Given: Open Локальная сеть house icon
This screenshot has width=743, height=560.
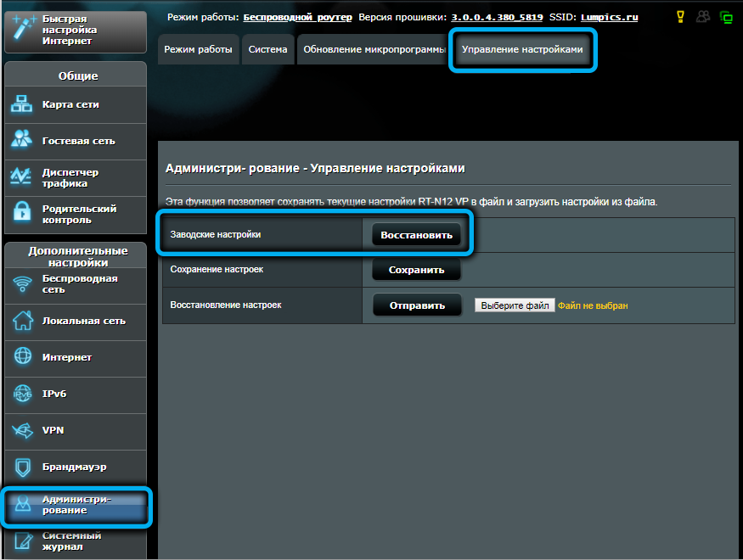Looking at the screenshot, I should tap(22, 321).
